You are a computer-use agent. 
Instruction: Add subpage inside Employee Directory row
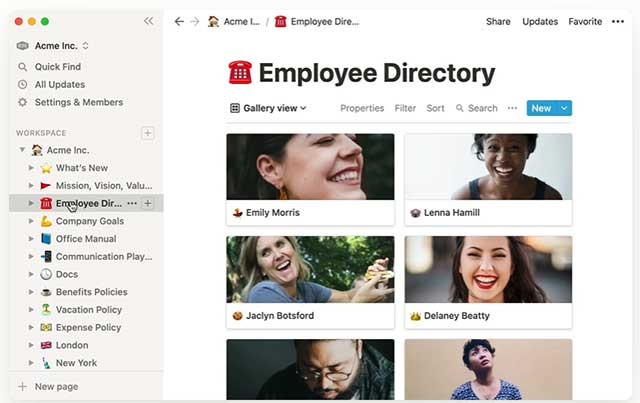(148, 203)
